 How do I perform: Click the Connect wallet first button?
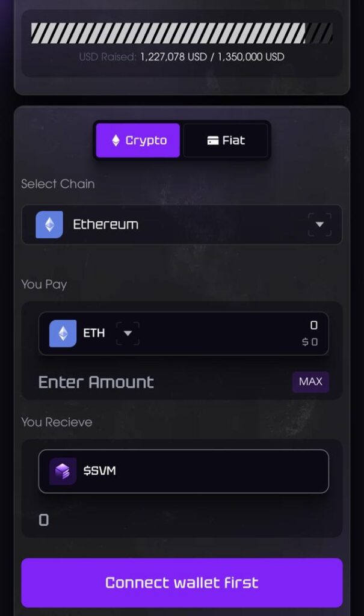click(182, 582)
